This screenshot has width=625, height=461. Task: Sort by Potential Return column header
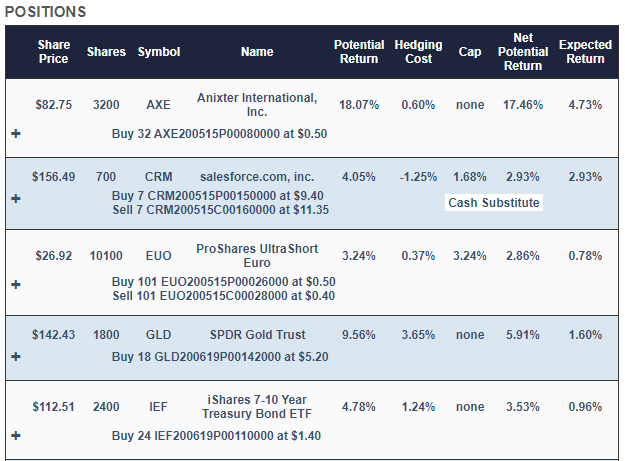[357, 52]
